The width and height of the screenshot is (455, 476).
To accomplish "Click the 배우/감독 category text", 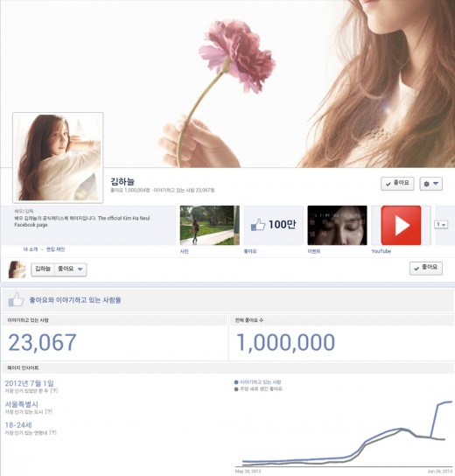I will click(x=24, y=211).
